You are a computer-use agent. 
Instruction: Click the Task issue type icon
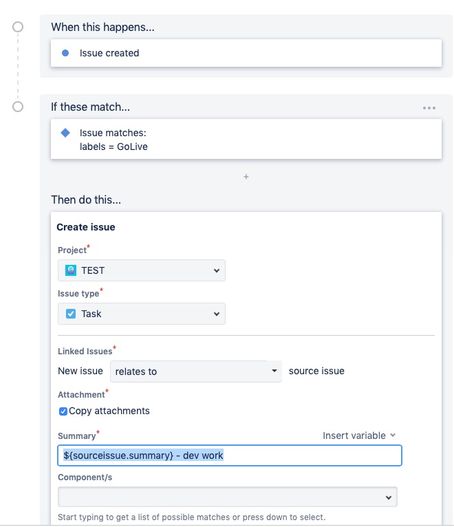pos(71,314)
